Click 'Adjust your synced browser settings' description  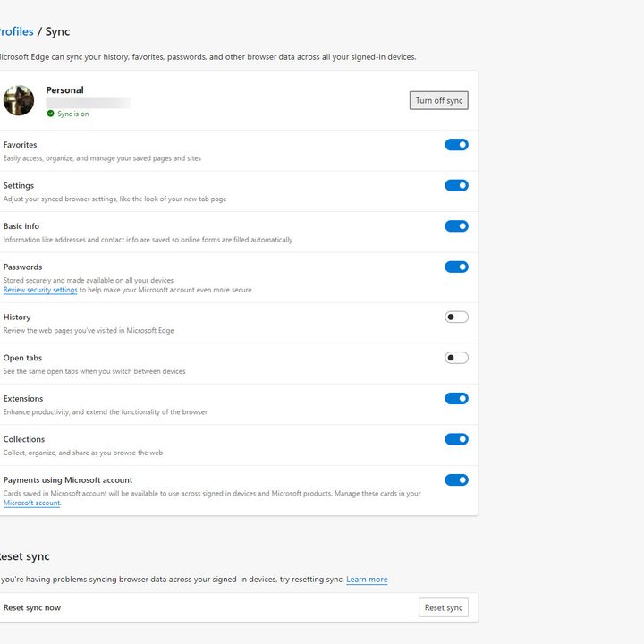pos(115,199)
